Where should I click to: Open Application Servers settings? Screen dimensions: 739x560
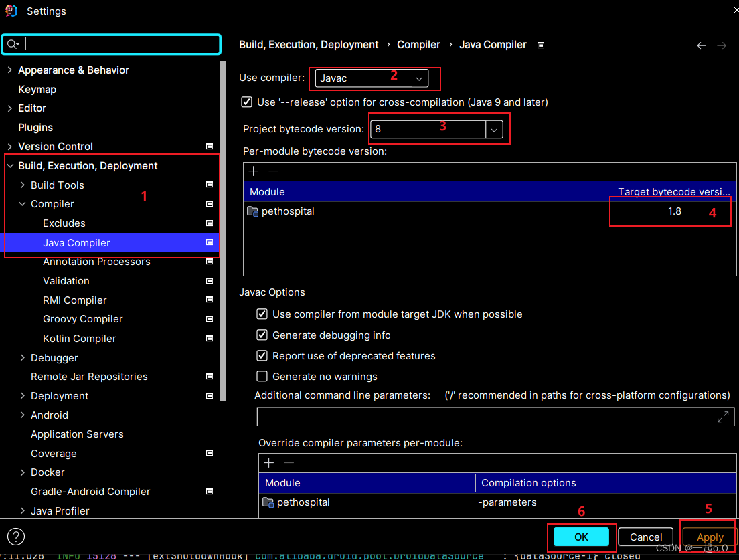pyautogui.click(x=77, y=434)
